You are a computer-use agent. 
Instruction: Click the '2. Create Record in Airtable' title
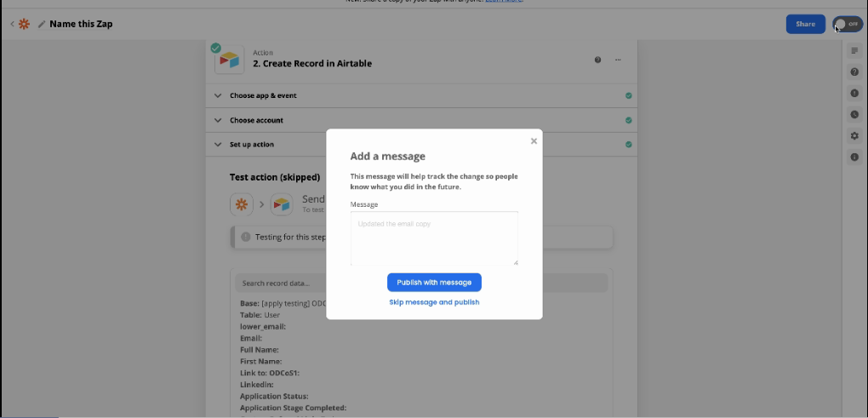tap(312, 64)
